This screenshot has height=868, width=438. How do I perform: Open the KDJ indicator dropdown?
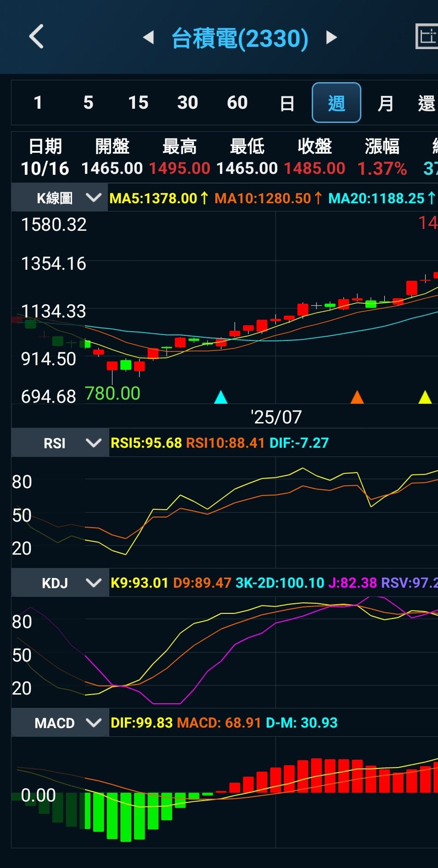60,583
